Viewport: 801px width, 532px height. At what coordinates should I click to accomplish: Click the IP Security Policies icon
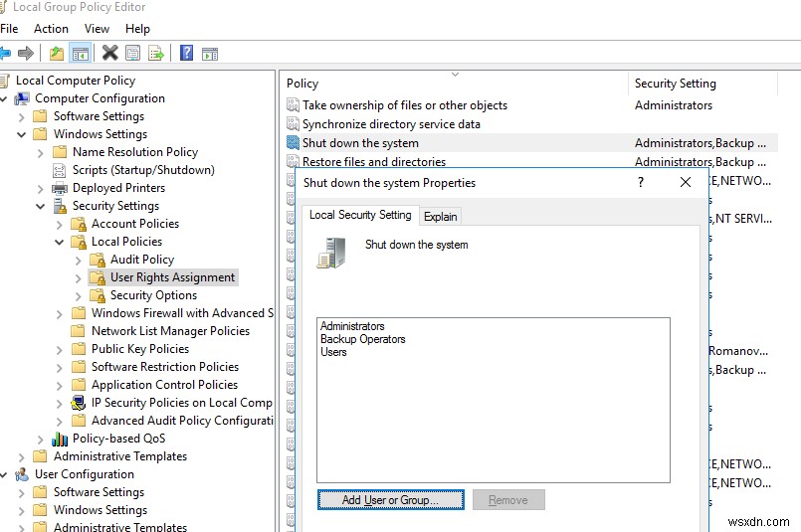[x=79, y=403]
